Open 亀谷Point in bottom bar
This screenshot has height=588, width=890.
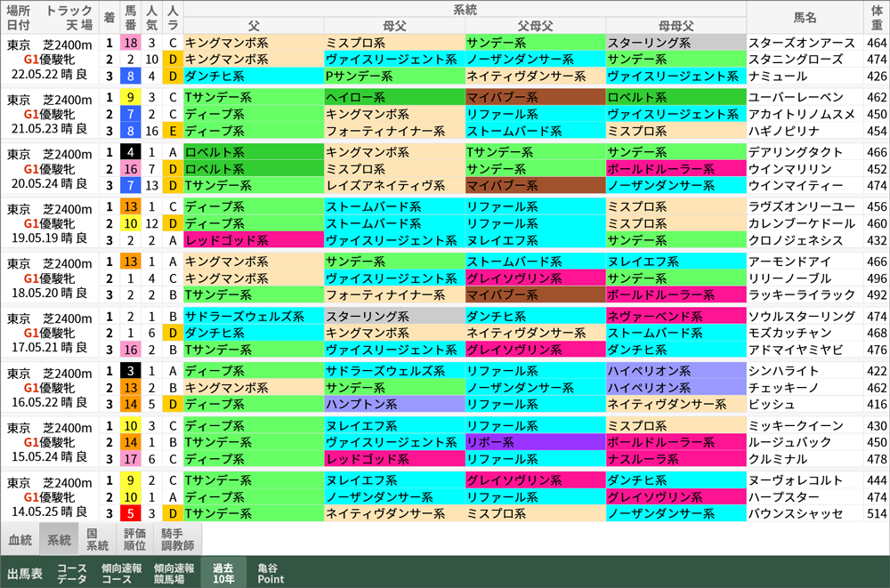[271, 573]
